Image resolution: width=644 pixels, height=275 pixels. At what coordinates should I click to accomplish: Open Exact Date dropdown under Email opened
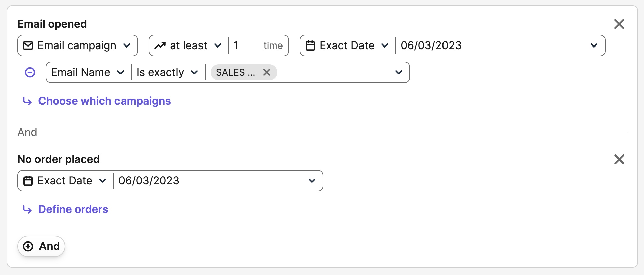tap(347, 45)
